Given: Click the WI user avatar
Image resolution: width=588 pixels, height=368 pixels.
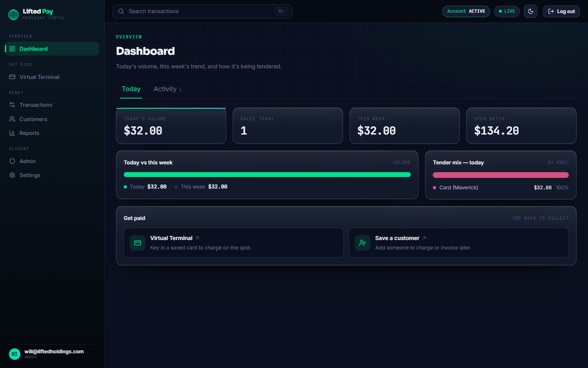Looking at the screenshot, I should click(15, 354).
